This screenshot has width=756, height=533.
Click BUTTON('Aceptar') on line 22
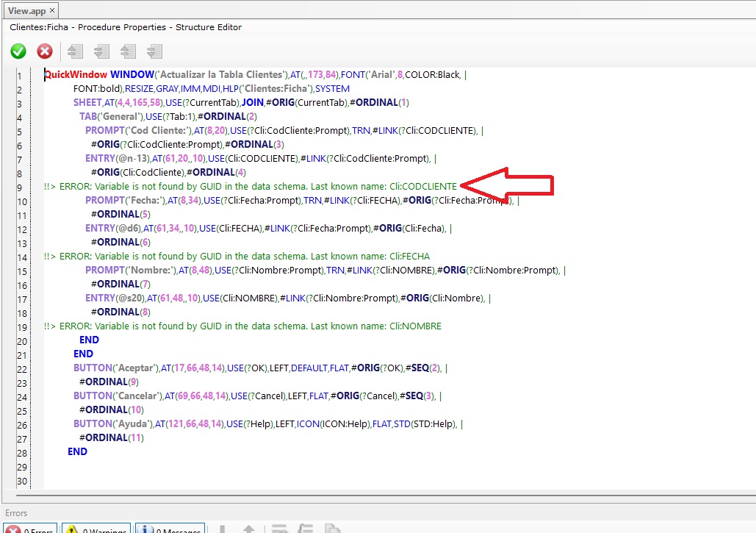(116, 368)
